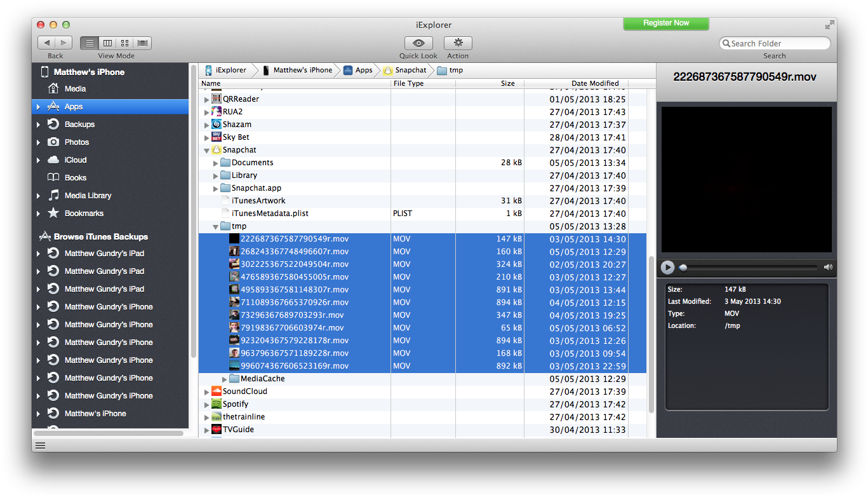The height and width of the screenshot is (497, 868).
Task: Click the Register Now button
Action: (x=665, y=24)
